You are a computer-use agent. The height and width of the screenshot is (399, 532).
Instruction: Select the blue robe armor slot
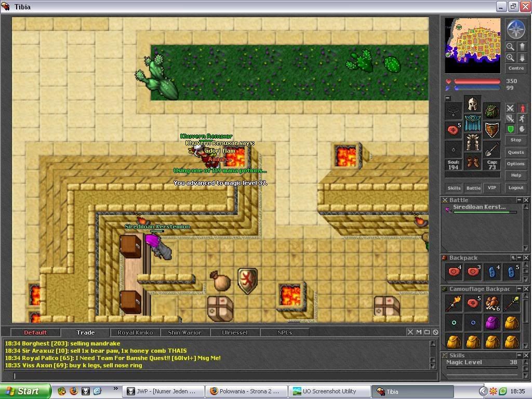pyautogui.click(x=472, y=123)
